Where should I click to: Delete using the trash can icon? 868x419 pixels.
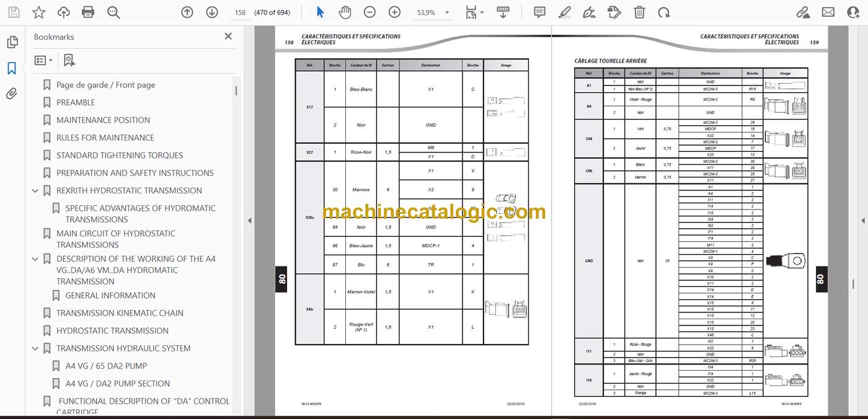pos(639,12)
